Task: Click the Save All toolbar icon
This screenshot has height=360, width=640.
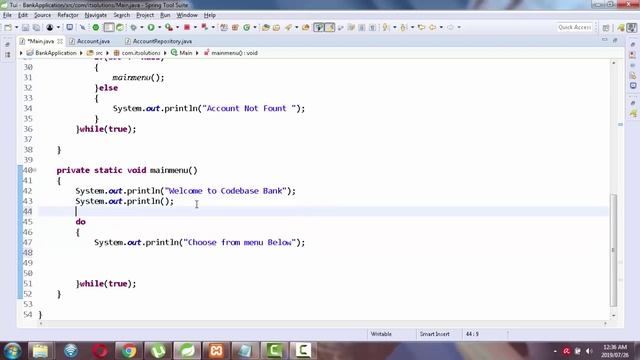Action: [x=36, y=27]
